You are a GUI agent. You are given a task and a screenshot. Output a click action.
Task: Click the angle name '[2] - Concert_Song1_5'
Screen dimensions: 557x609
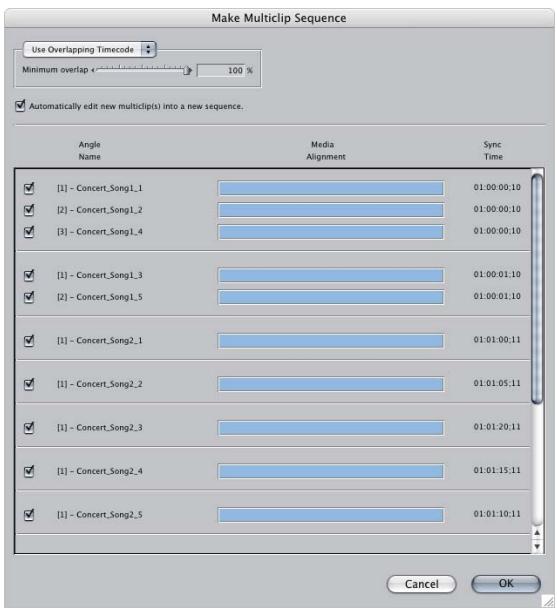point(100,297)
